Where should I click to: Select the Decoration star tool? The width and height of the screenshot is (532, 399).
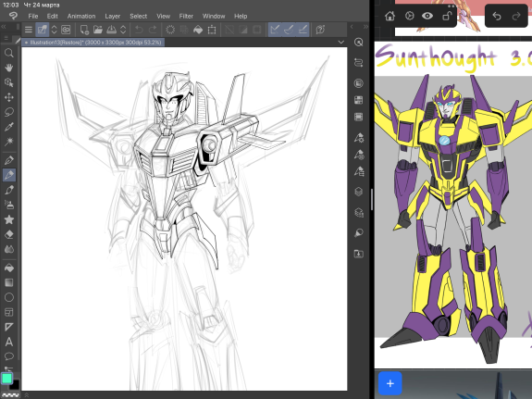[x=9, y=219]
